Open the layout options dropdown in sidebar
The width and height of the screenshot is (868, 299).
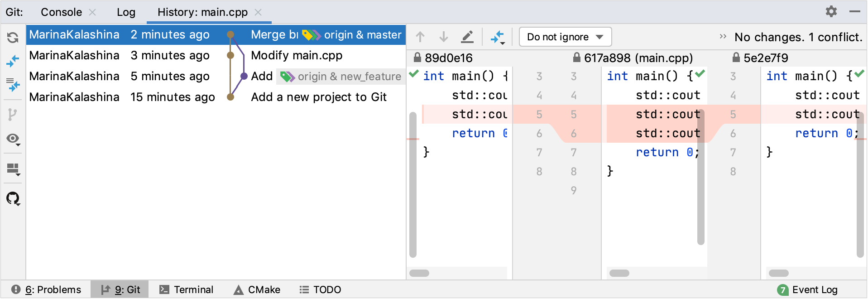(13, 169)
